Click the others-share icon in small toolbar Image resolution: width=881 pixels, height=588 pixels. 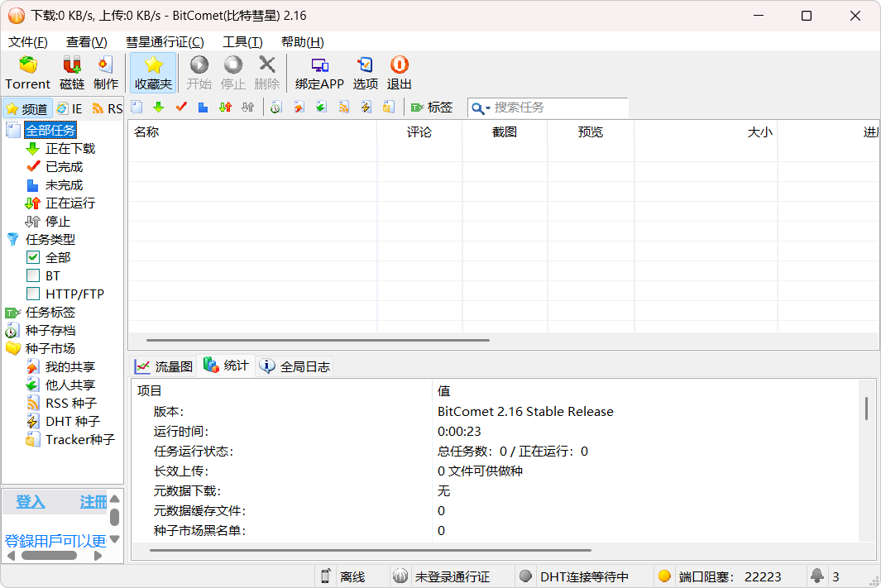tap(321, 107)
